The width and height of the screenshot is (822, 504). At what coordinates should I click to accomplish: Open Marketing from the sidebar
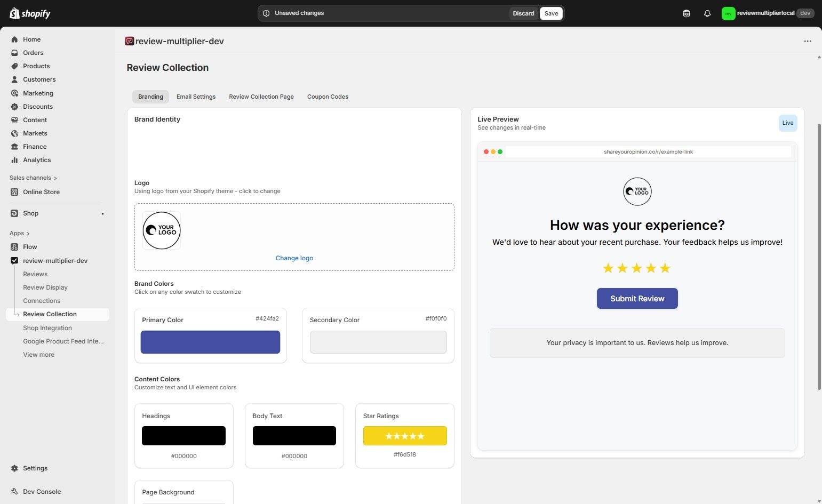coord(38,93)
